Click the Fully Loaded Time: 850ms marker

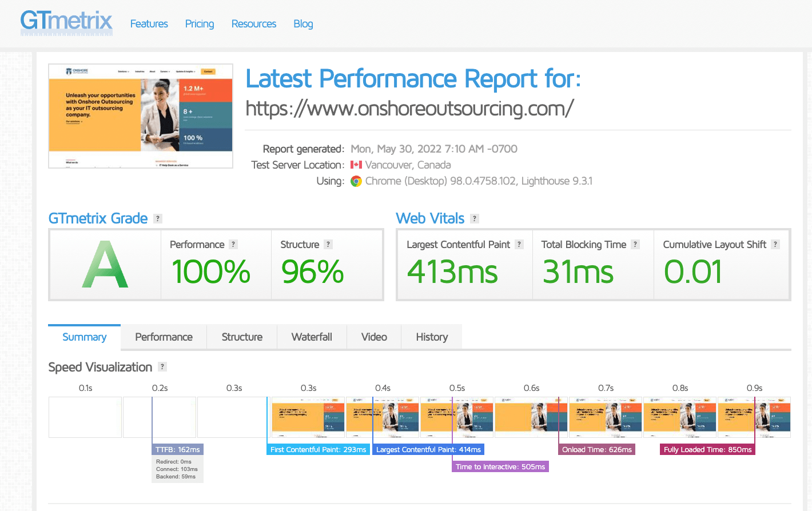tap(707, 450)
